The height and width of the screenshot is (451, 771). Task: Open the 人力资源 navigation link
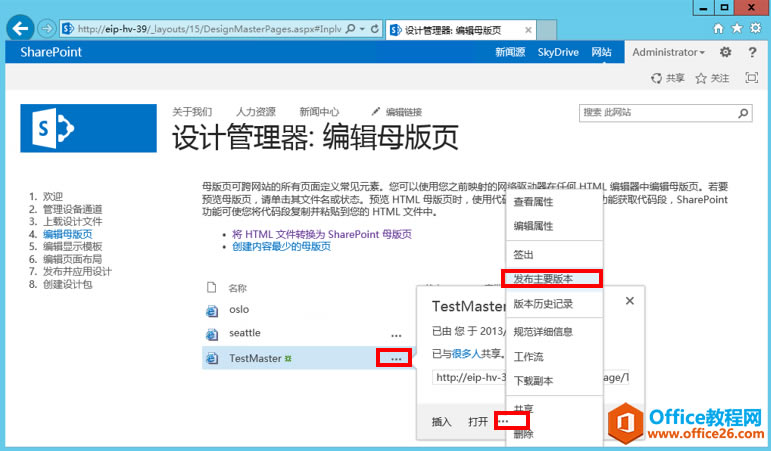[x=256, y=112]
